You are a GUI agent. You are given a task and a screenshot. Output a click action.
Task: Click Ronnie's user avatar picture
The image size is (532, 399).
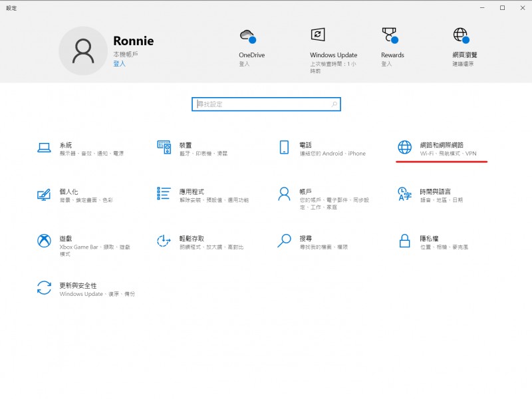(x=83, y=51)
